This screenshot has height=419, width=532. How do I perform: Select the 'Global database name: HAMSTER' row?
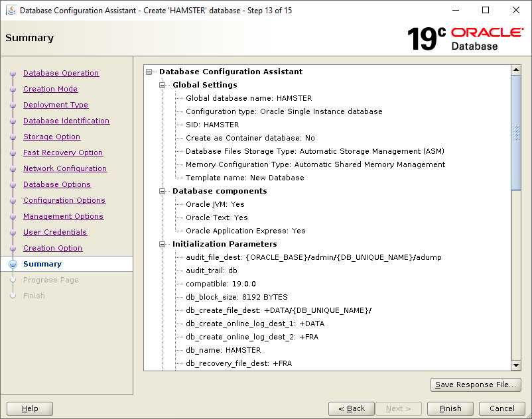[249, 98]
